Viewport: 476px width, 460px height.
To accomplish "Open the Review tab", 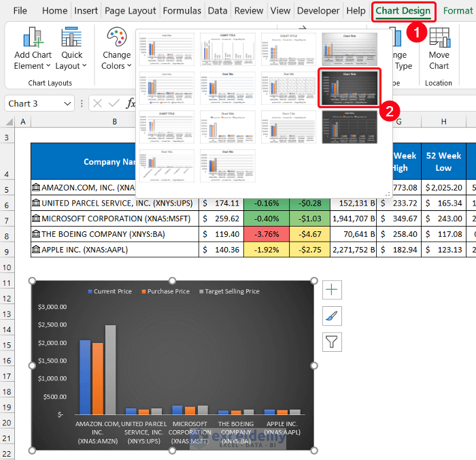I will 249,11.
